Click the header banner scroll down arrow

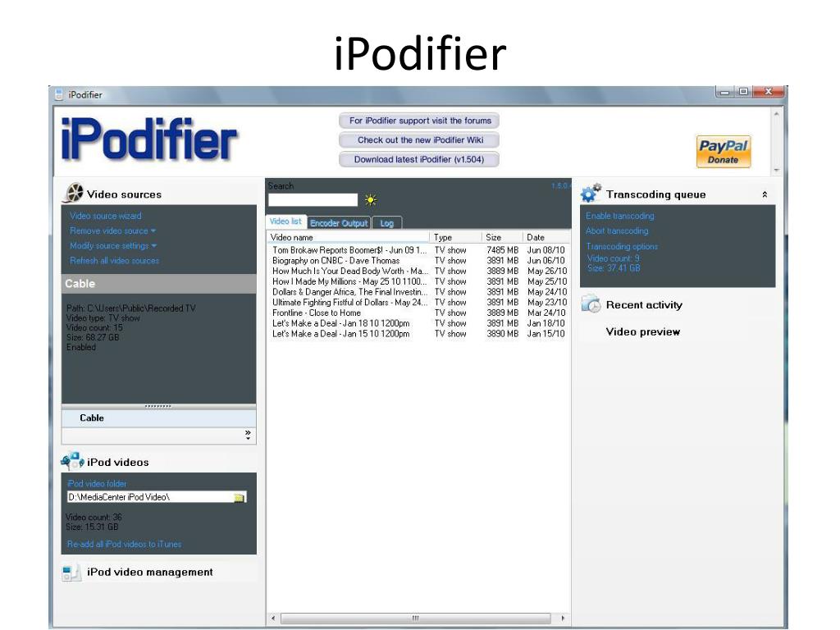(776, 170)
